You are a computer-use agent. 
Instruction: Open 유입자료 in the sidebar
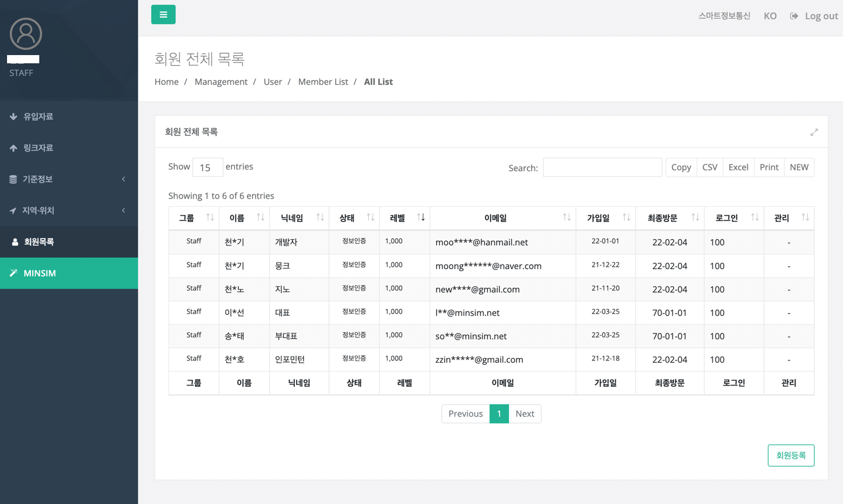(x=69, y=117)
